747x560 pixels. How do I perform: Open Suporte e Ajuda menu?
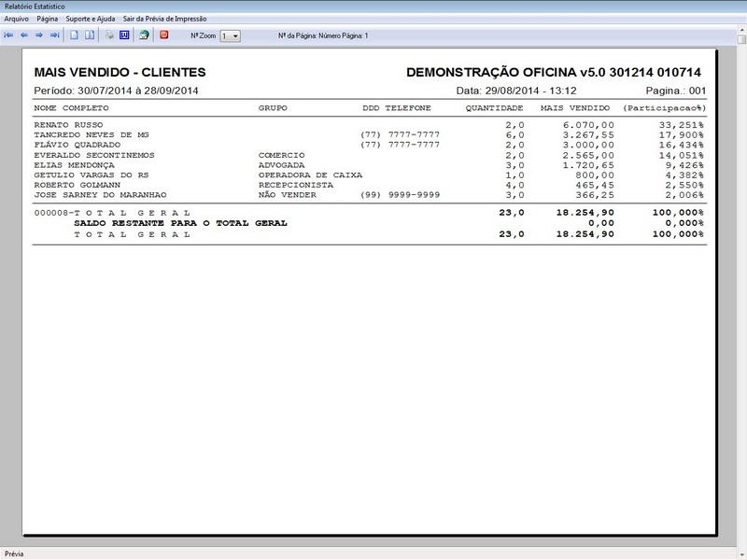click(x=91, y=19)
